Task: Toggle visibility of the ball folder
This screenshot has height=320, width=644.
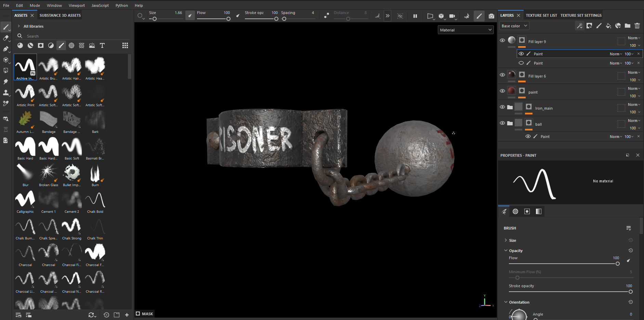Action: coord(502,123)
